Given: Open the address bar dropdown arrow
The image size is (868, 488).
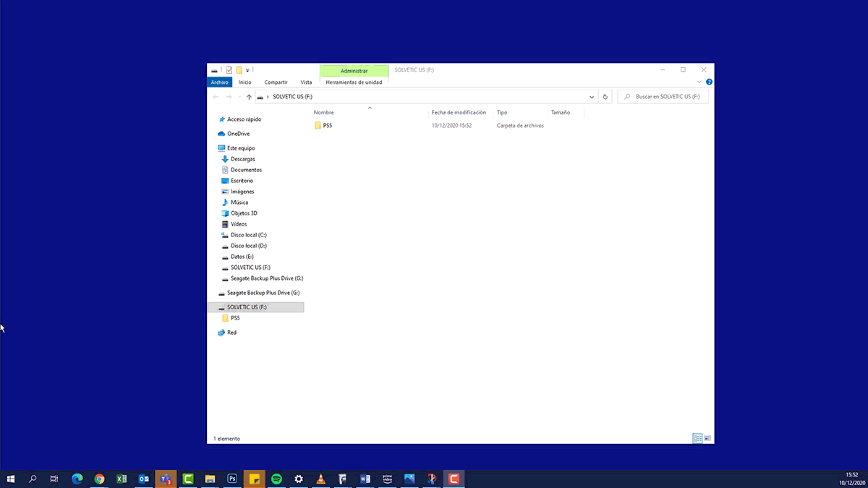Looking at the screenshot, I should (591, 96).
